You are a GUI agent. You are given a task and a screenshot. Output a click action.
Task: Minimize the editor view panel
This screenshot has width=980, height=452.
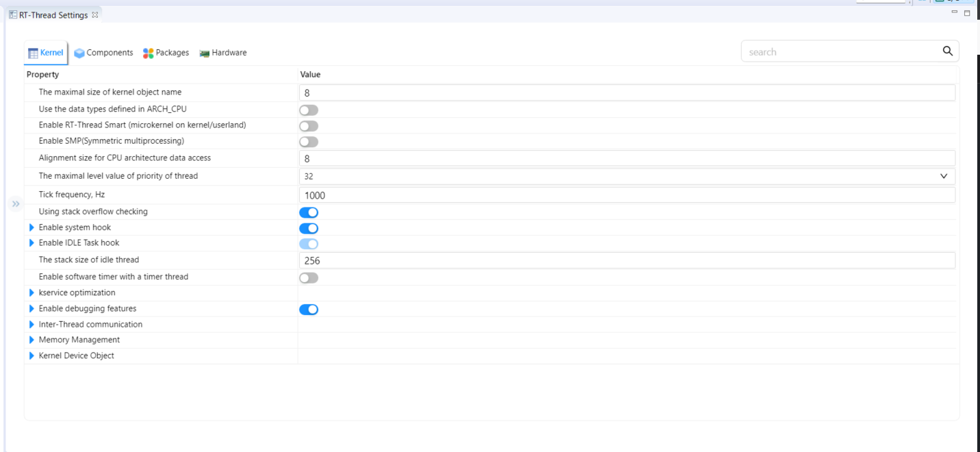(x=954, y=13)
